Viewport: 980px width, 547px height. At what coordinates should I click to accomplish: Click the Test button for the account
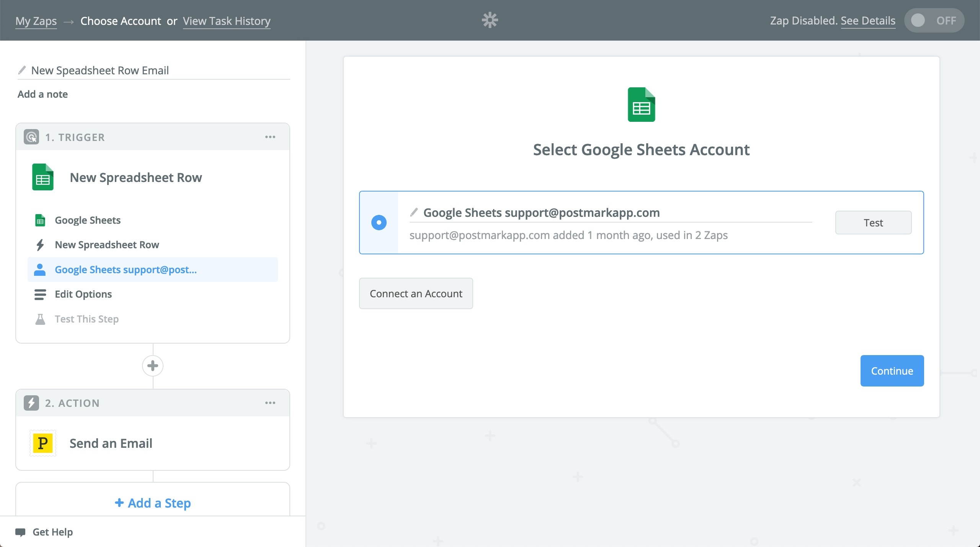pos(874,223)
